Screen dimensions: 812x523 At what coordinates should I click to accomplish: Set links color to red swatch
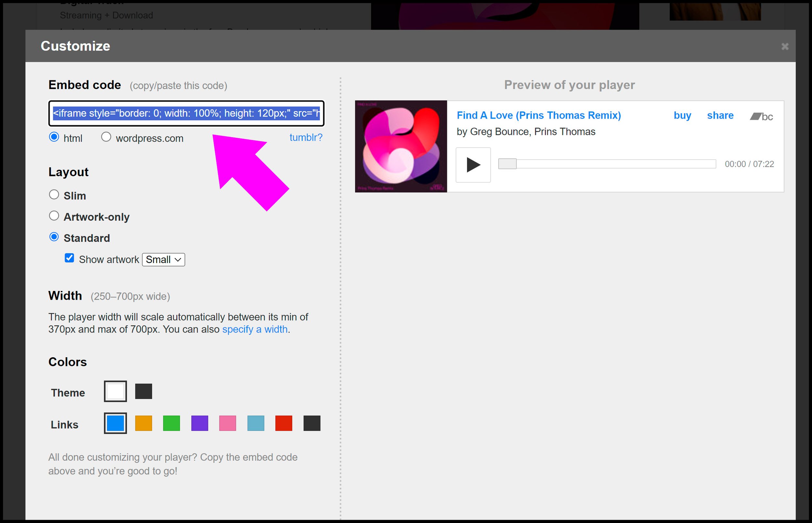[x=284, y=423]
